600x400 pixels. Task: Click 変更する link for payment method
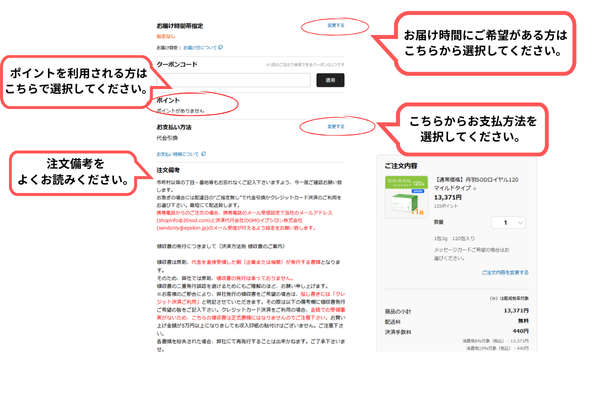[x=335, y=127]
